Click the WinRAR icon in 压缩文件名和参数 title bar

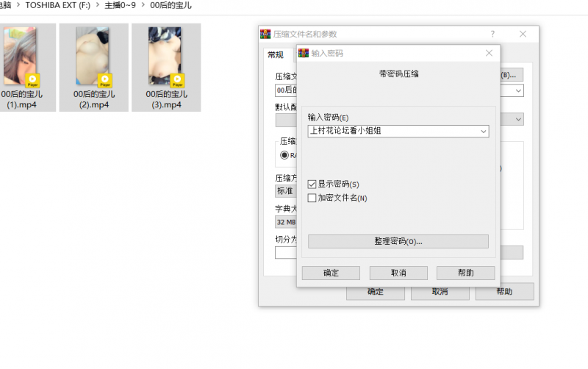click(x=265, y=34)
